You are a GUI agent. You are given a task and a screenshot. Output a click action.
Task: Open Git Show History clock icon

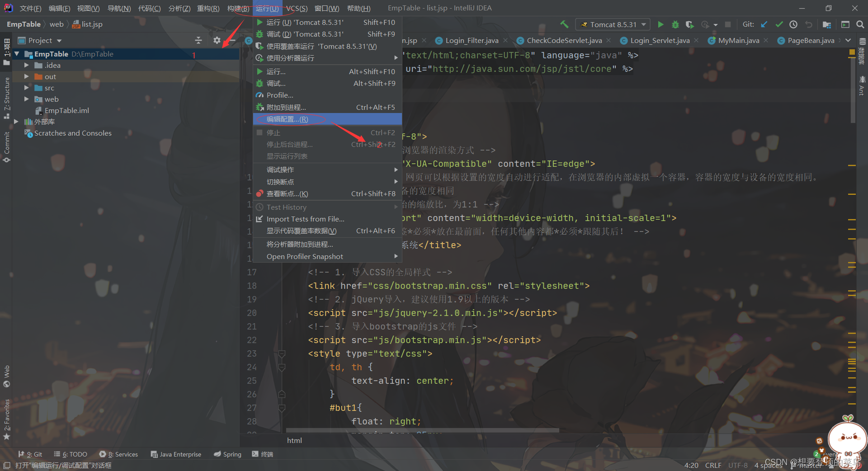click(x=793, y=24)
